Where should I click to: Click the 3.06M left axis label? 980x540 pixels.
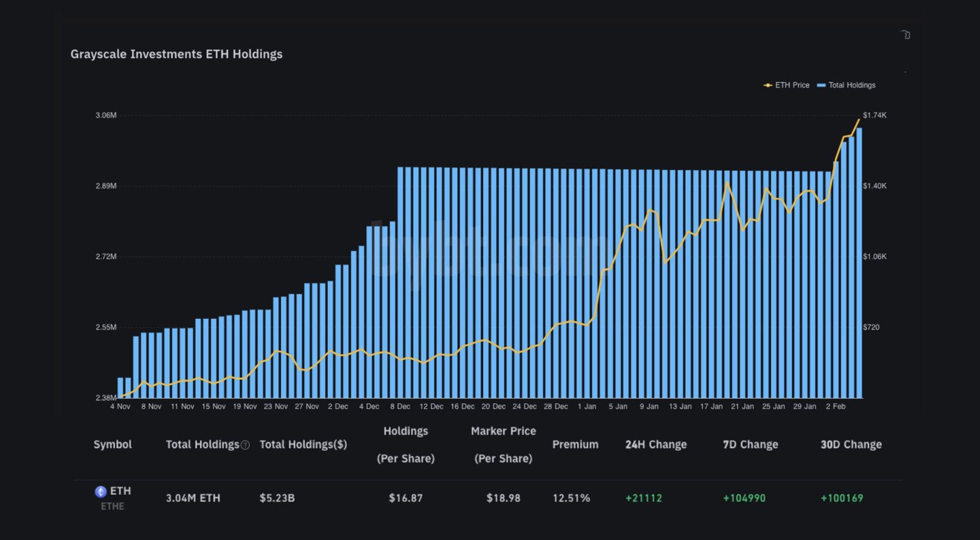coord(106,115)
